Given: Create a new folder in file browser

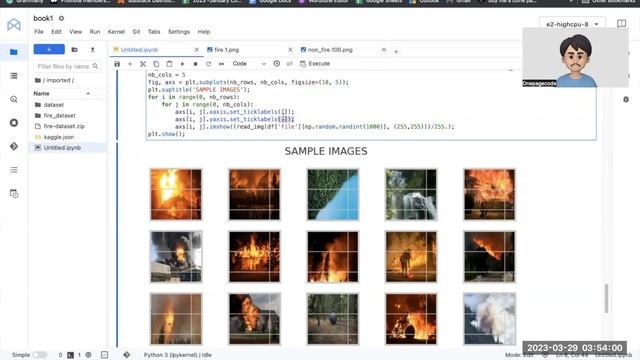Looking at the screenshot, I should click(x=74, y=49).
